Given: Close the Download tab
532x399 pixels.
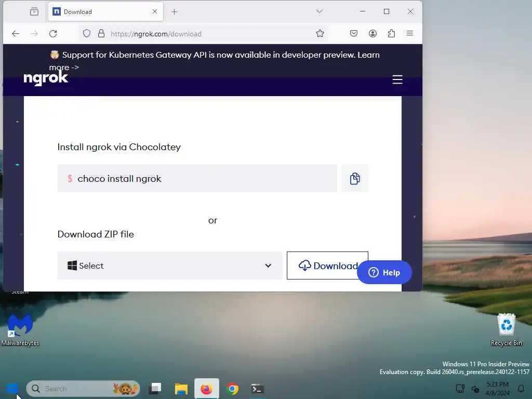Looking at the screenshot, I should (x=155, y=11).
